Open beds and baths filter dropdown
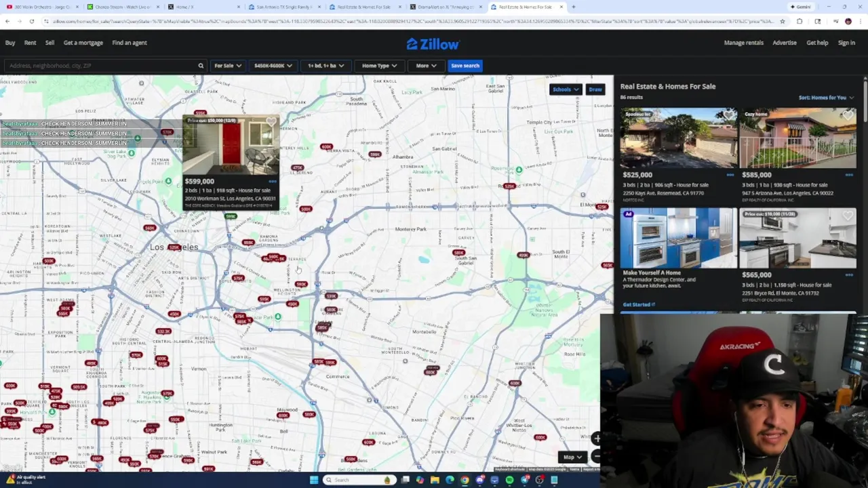This screenshot has height=488, width=868. (325, 66)
